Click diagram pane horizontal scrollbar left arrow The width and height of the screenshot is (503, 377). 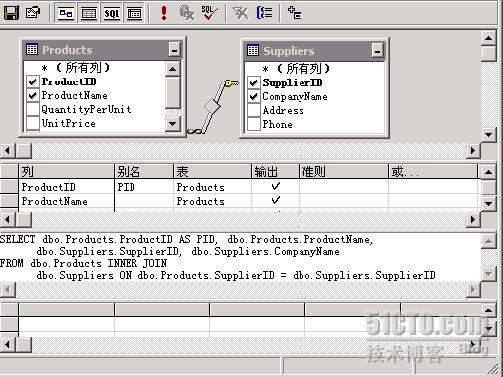[x=8, y=151]
